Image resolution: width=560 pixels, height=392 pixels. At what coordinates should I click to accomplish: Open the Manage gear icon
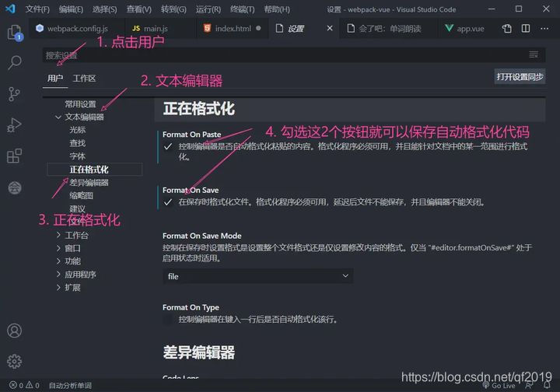pyautogui.click(x=14, y=362)
